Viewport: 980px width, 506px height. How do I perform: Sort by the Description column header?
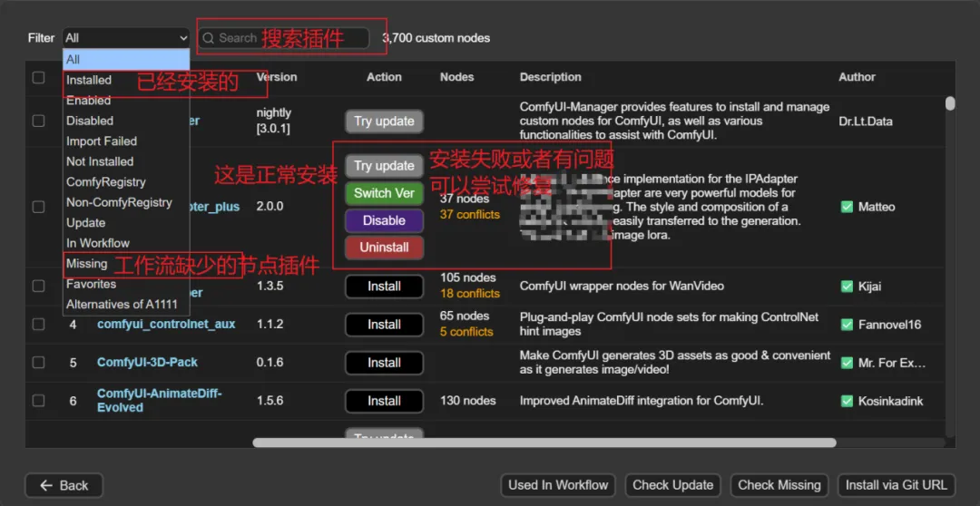[551, 77]
